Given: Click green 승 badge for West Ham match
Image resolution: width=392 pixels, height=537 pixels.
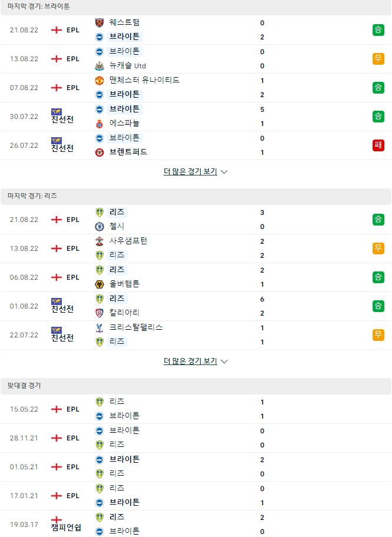Looking at the screenshot, I should pyautogui.click(x=378, y=30).
